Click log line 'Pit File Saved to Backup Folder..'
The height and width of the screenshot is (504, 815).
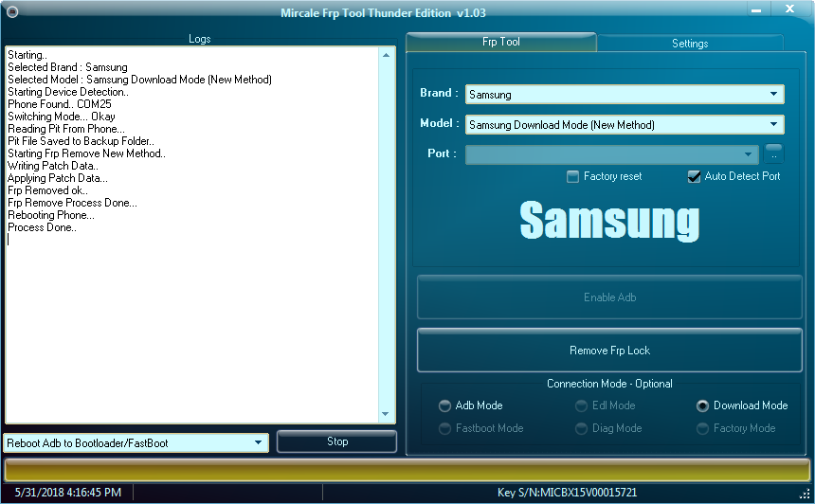81,141
